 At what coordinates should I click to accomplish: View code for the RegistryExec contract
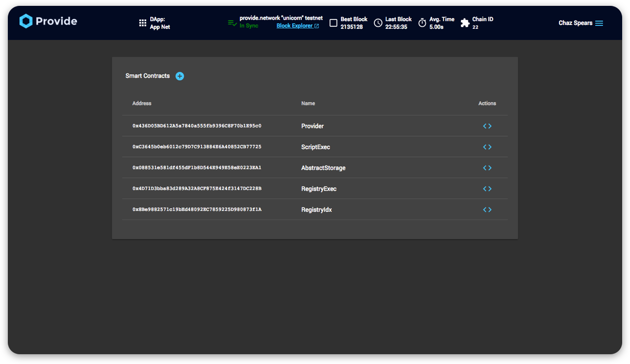(487, 189)
